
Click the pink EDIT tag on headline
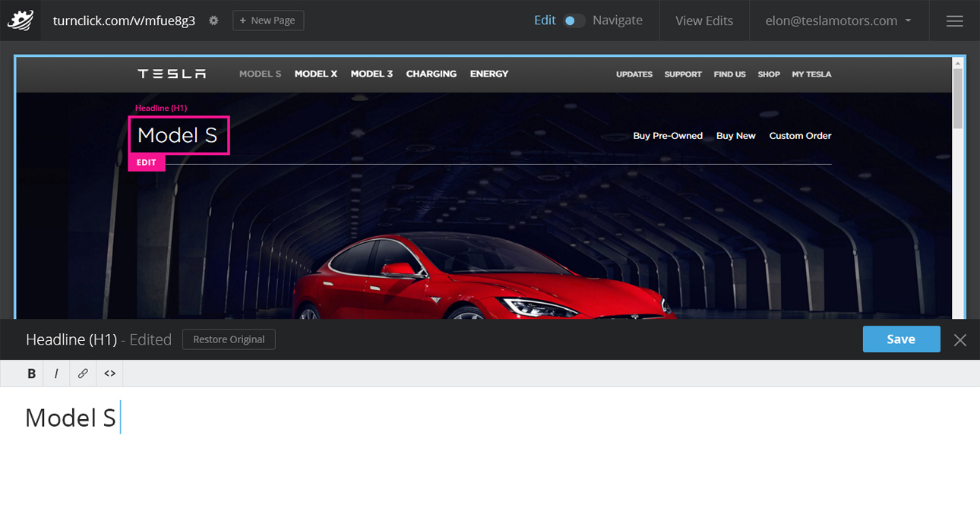click(147, 162)
